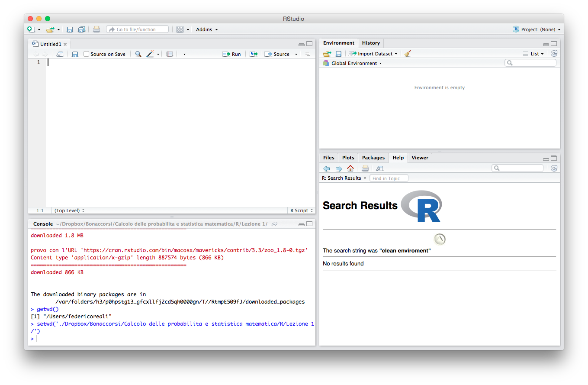Click the open file folder icon in main toolbar

pyautogui.click(x=50, y=29)
